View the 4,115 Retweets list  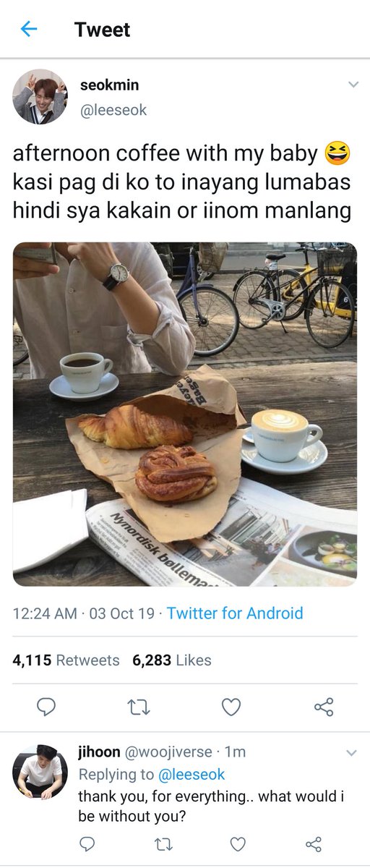(x=66, y=660)
